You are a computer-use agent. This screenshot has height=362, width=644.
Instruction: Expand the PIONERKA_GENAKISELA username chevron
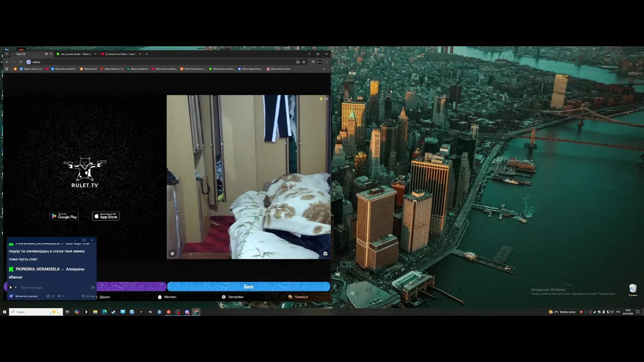click(62, 269)
